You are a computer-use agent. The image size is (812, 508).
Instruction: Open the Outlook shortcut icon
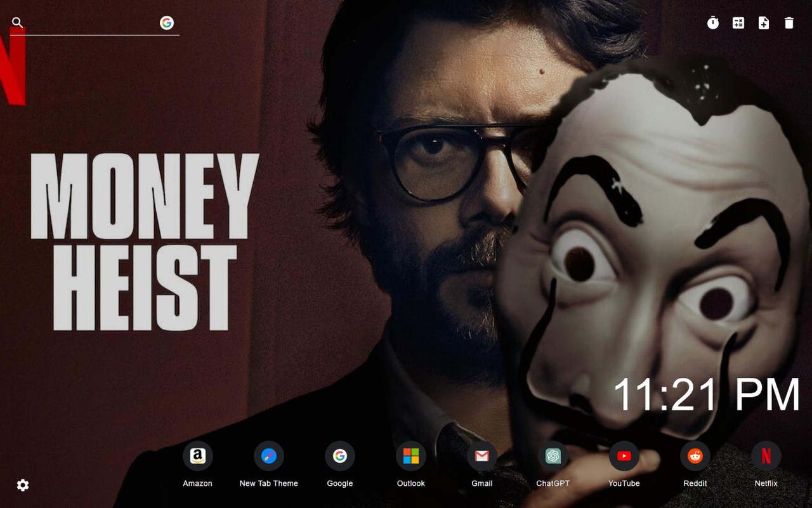coord(411,456)
